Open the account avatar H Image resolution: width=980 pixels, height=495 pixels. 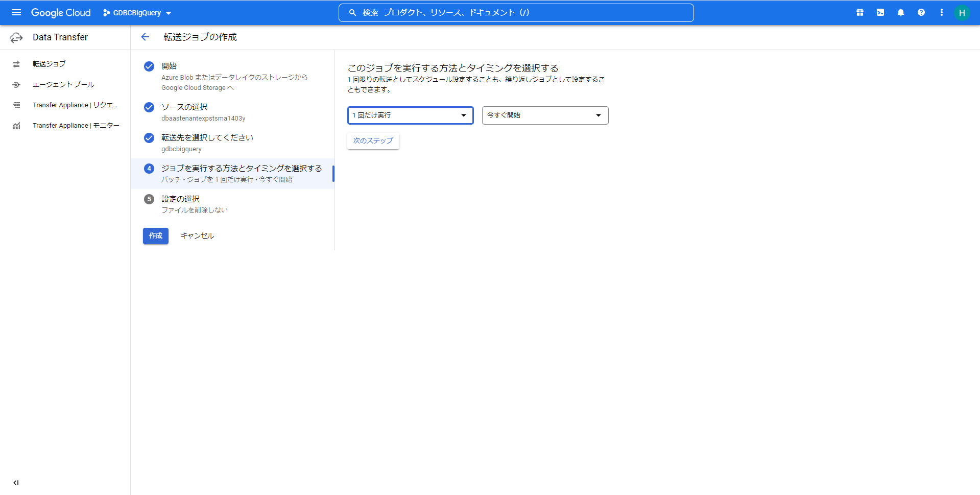(x=962, y=13)
